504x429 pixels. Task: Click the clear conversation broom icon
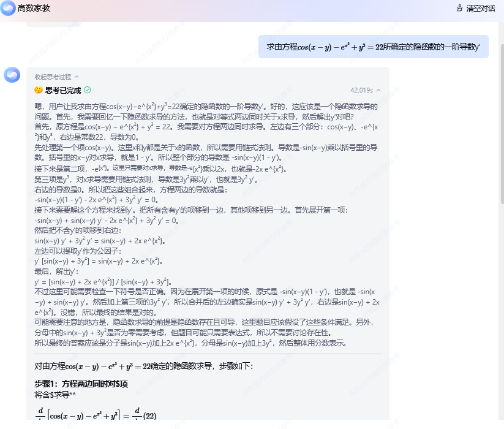(460, 8)
